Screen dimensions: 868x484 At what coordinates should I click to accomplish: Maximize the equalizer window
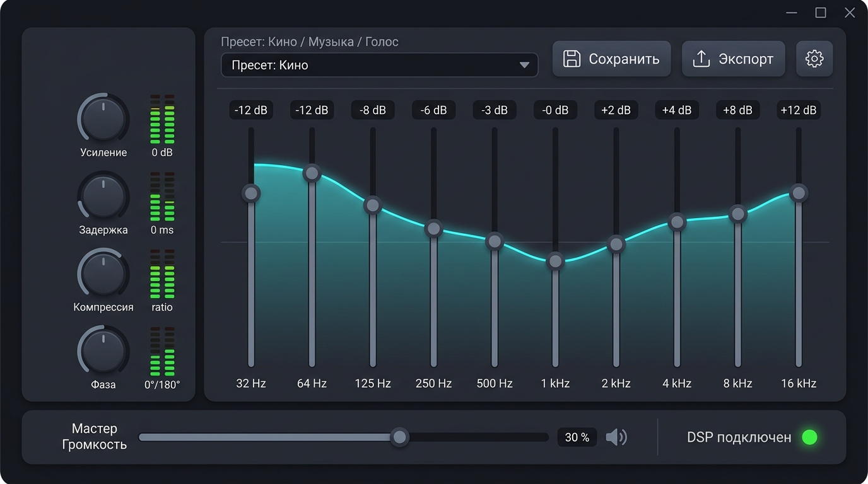821,13
